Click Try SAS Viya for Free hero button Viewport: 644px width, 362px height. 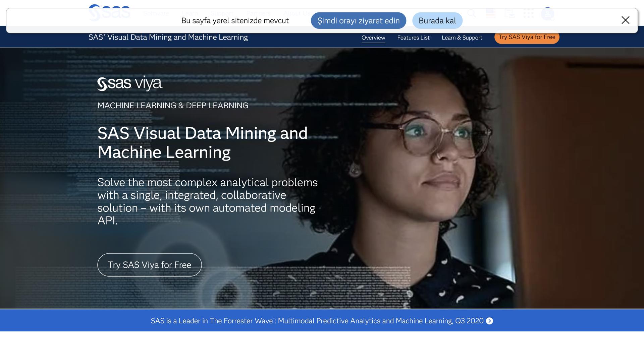(x=149, y=264)
